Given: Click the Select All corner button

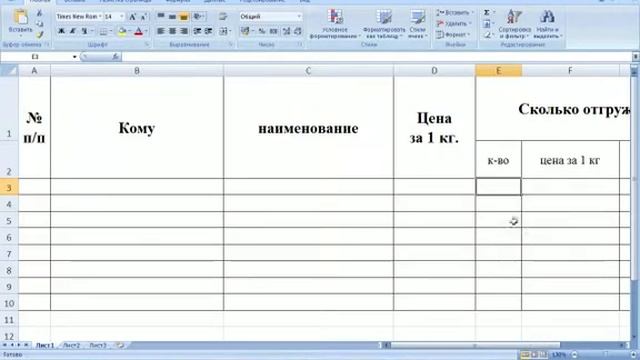Looking at the screenshot, I should point(9,71).
